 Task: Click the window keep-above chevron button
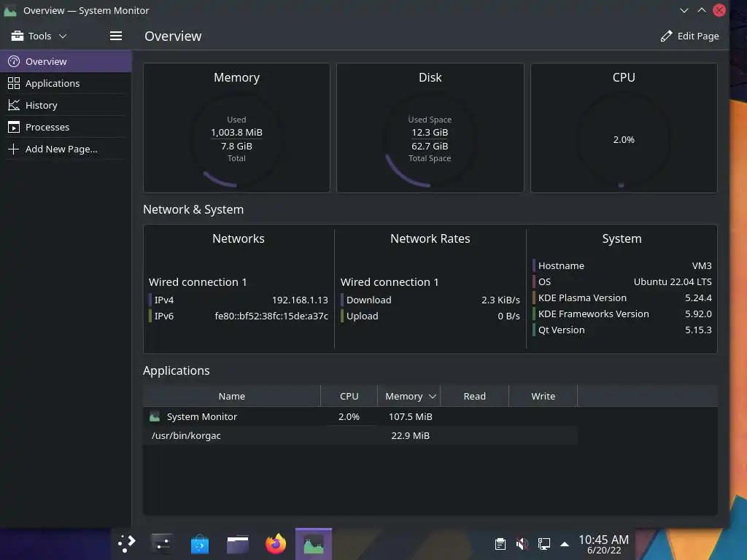[x=701, y=10]
